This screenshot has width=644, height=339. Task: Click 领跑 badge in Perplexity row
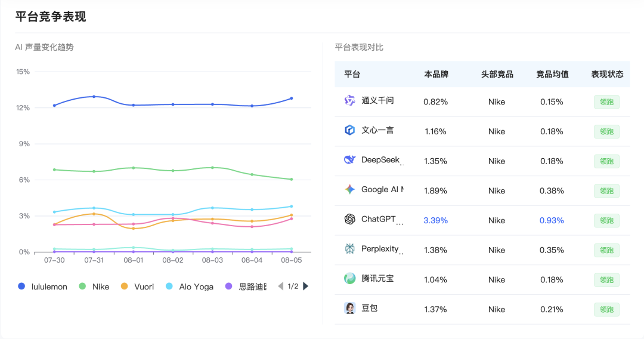606,250
